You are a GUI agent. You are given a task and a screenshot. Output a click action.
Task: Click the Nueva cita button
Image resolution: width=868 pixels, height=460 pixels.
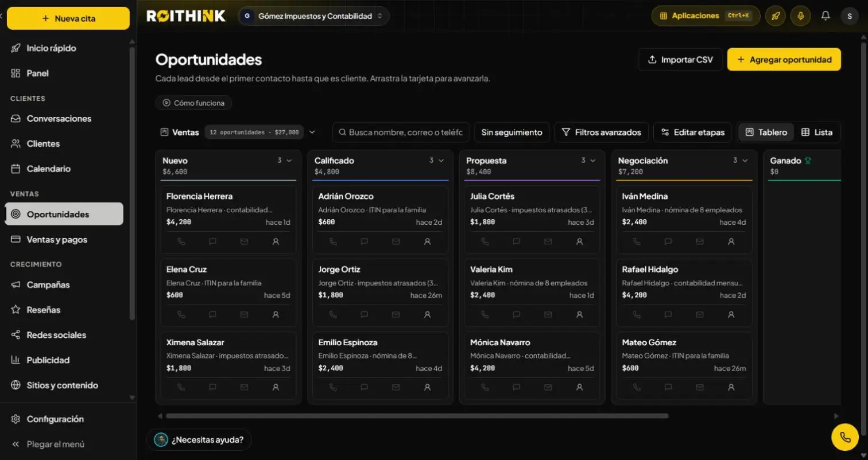tap(68, 18)
